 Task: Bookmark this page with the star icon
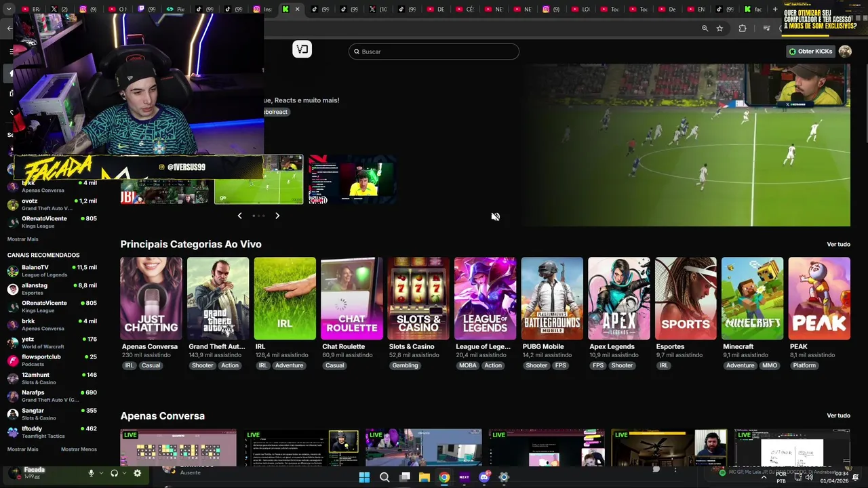pos(719,28)
